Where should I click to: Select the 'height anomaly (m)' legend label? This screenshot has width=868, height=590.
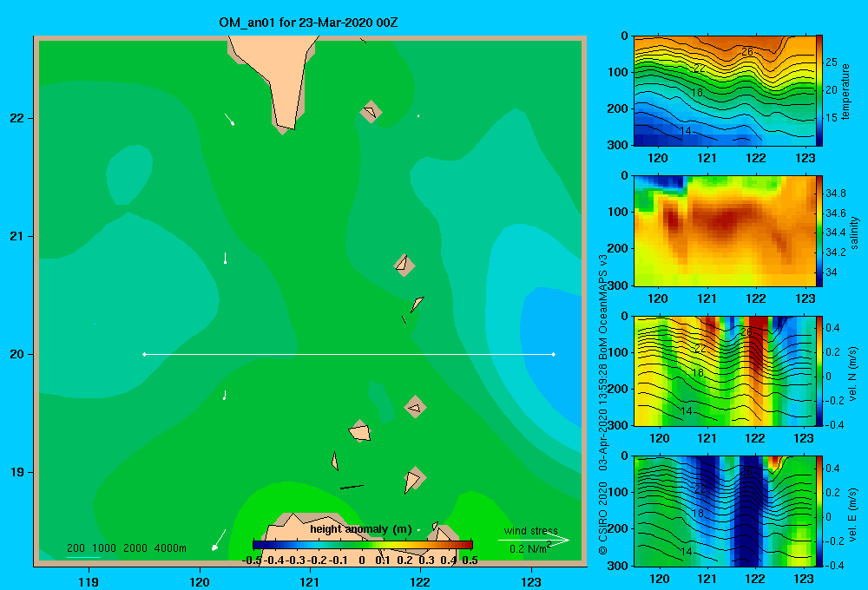coord(361,529)
